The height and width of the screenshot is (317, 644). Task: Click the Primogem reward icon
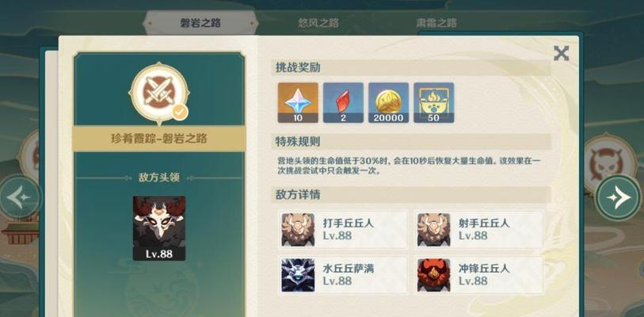tap(298, 102)
